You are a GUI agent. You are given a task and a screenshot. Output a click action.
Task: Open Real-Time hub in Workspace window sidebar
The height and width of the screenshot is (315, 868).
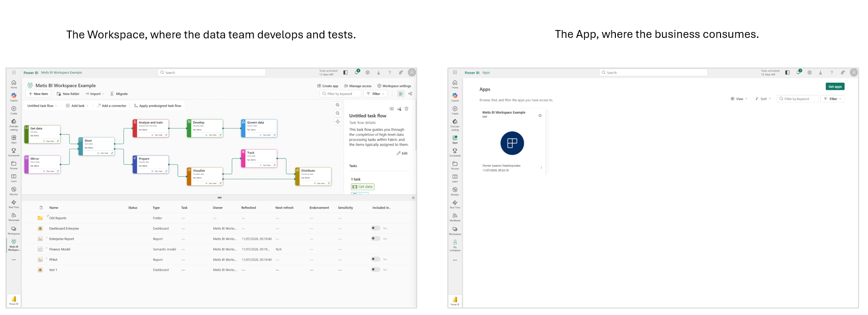point(14,204)
